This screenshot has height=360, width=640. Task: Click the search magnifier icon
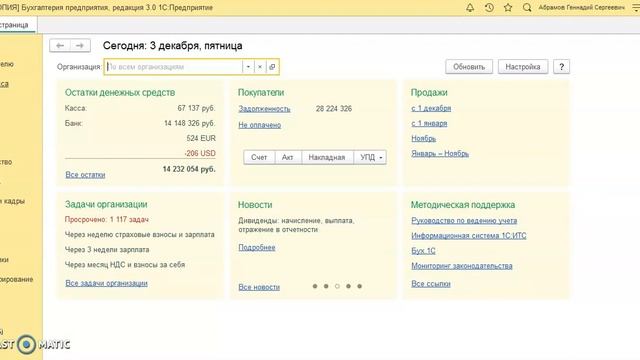[527, 7]
